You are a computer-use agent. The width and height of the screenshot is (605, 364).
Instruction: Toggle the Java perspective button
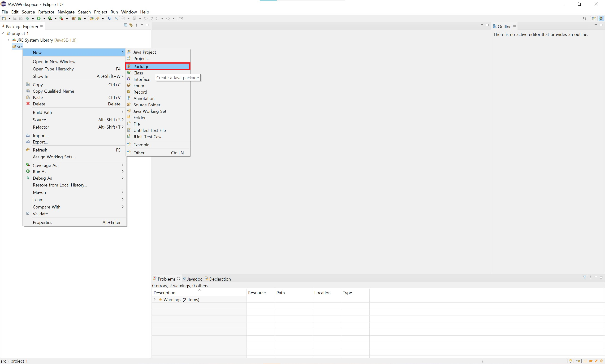pyautogui.click(x=601, y=18)
